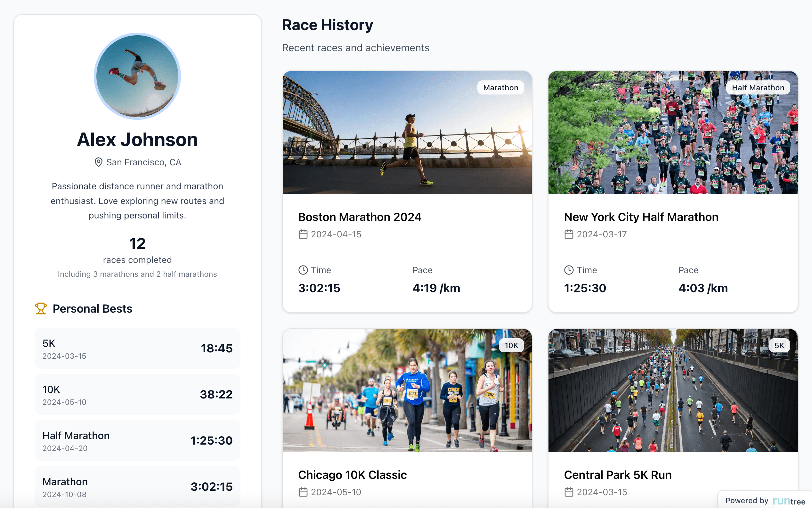Click the gold Personal Bests trophy icon
Image resolution: width=812 pixels, height=508 pixels.
point(41,308)
